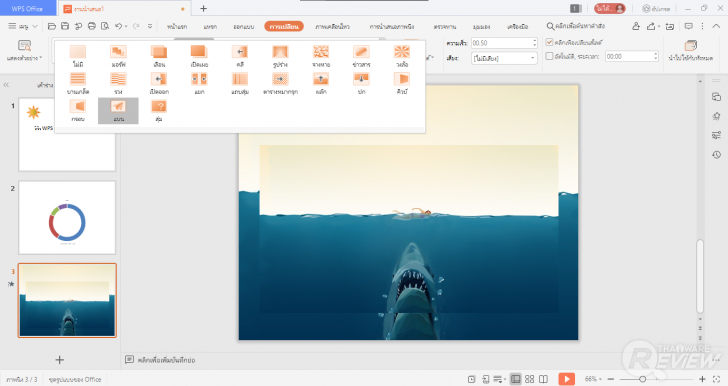Click the zoom slider handle
Screen dimensions: 728x386
coord(643,379)
